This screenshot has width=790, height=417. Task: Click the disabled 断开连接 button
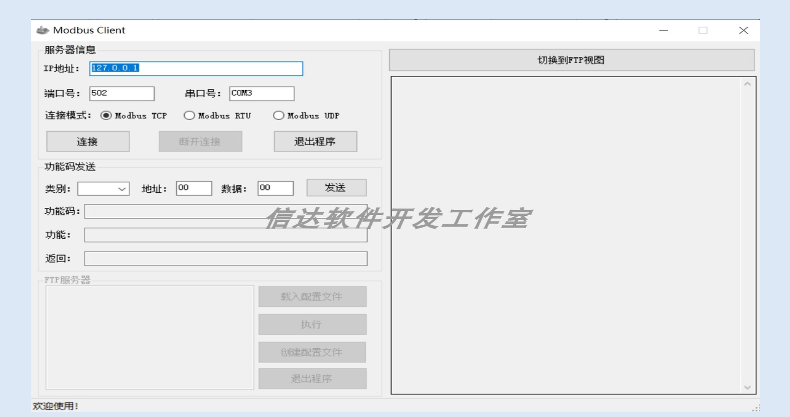coord(201,142)
